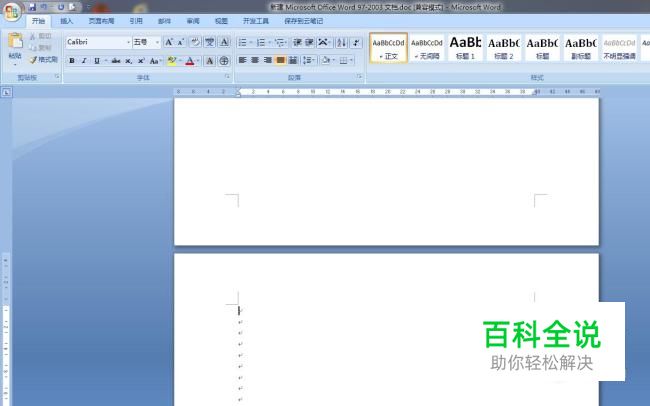Switch to the 插入 Insert tab

click(66, 21)
